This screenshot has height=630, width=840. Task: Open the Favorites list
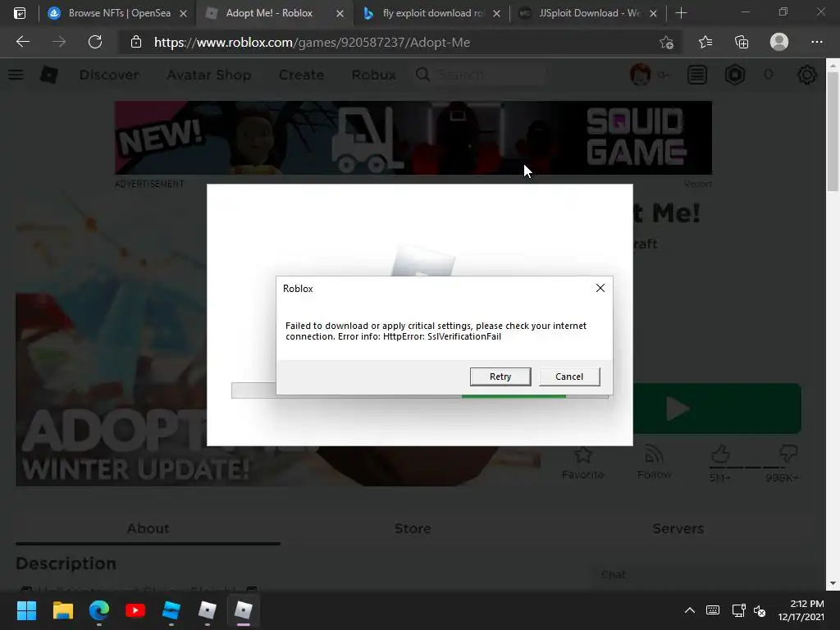click(705, 42)
